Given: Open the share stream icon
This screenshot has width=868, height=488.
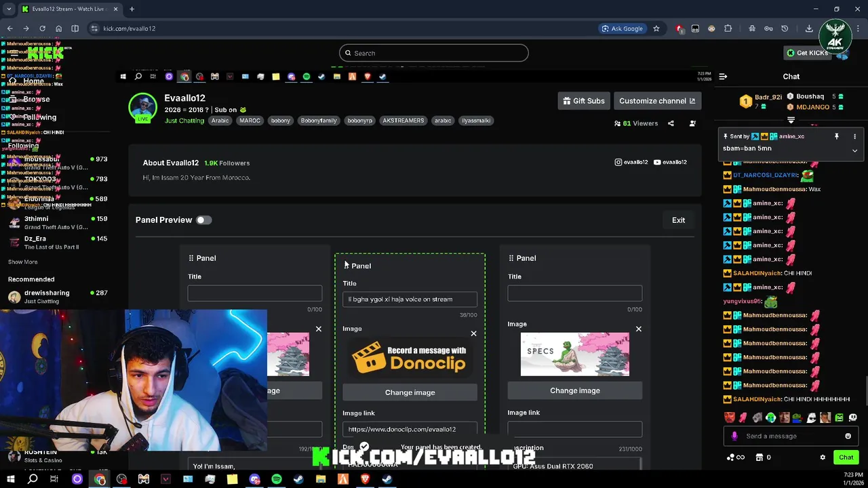Looking at the screenshot, I should click(671, 123).
